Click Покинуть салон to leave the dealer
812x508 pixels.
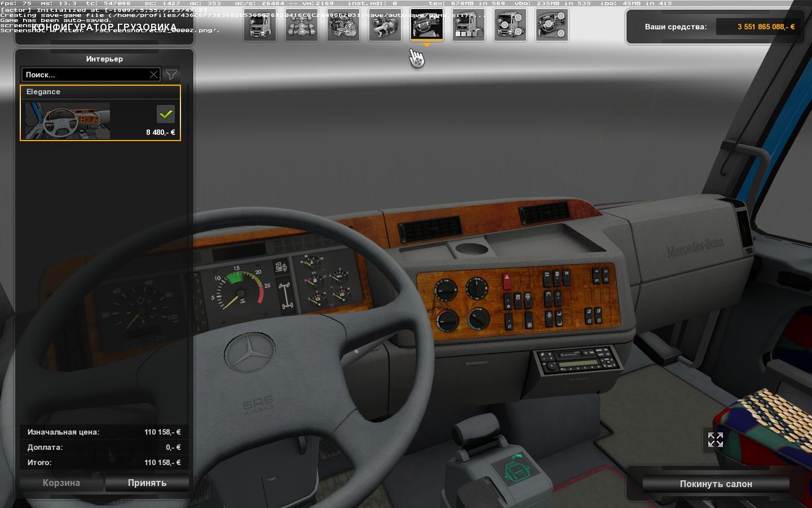pyautogui.click(x=716, y=484)
